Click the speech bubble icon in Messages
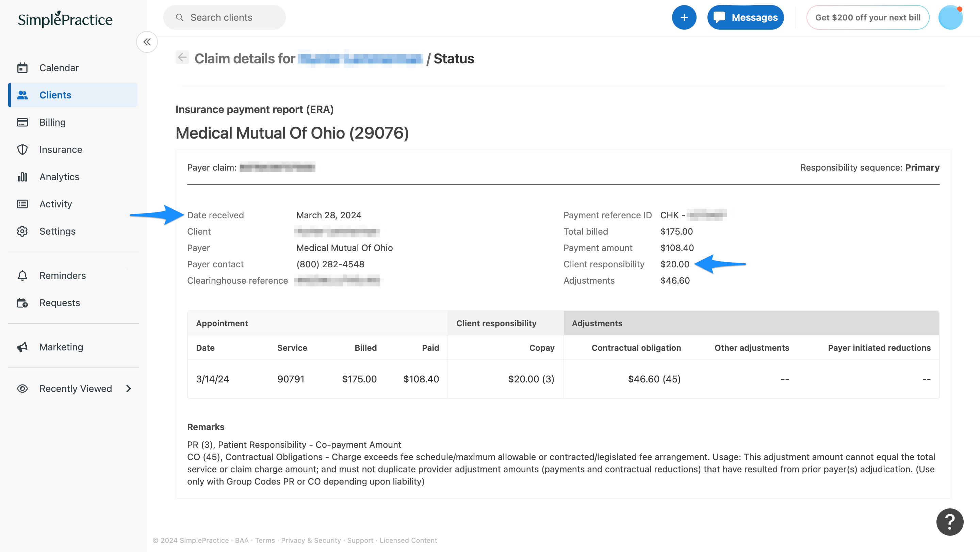Image resolution: width=980 pixels, height=552 pixels. [719, 17]
